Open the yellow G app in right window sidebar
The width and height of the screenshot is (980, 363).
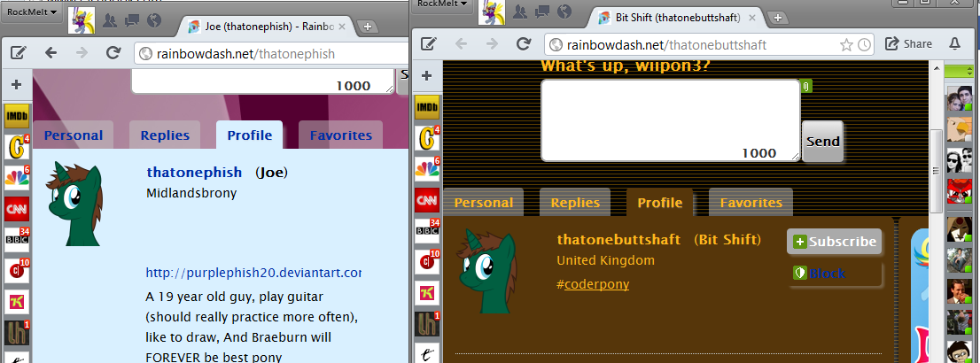point(427,138)
